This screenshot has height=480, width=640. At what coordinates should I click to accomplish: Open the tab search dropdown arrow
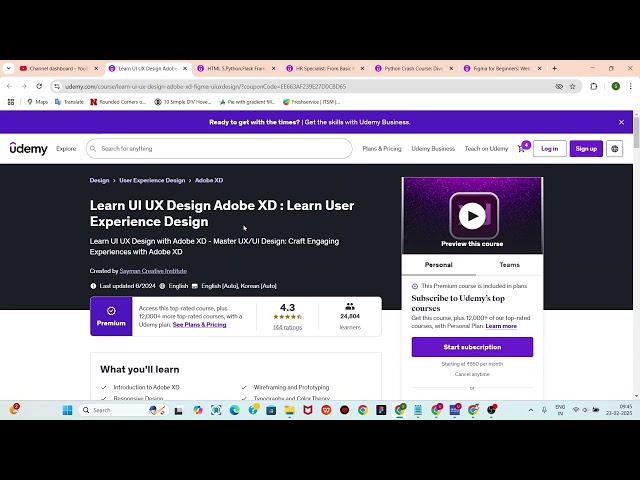coord(9,69)
